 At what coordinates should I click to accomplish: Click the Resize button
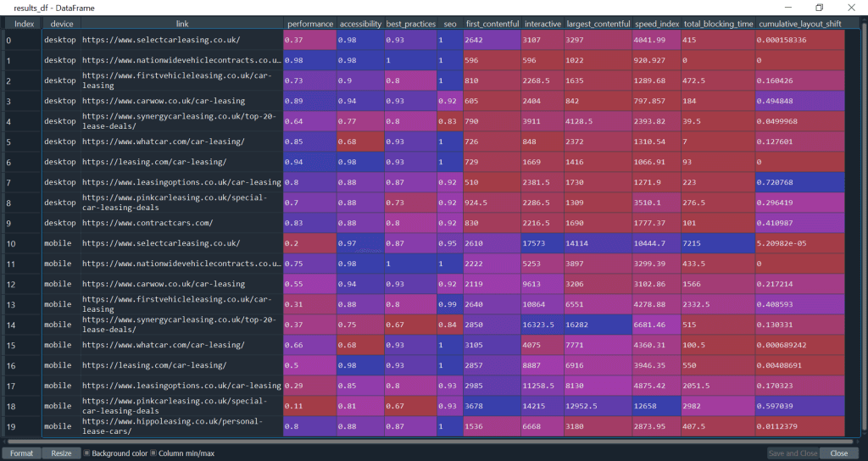[61, 453]
